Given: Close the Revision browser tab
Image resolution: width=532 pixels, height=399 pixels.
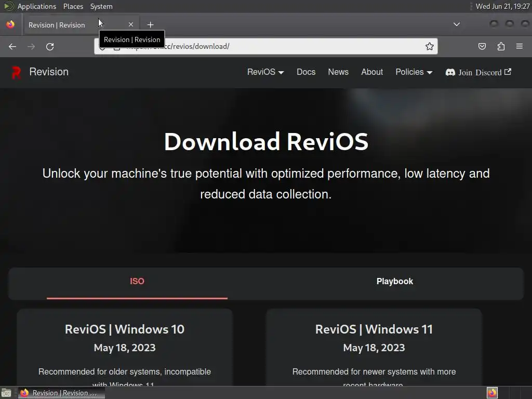Looking at the screenshot, I should [131, 25].
